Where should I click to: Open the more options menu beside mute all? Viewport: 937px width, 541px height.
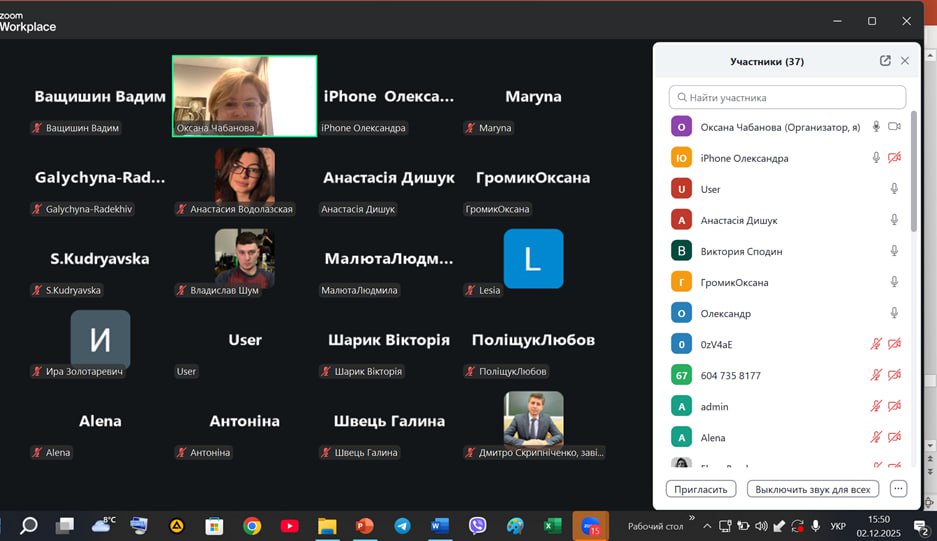point(898,489)
